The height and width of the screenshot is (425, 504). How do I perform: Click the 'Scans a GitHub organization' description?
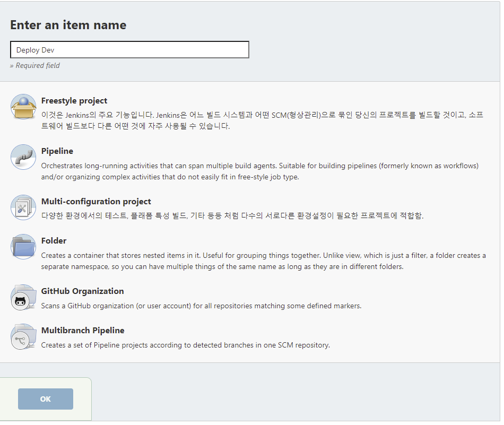[201, 306]
